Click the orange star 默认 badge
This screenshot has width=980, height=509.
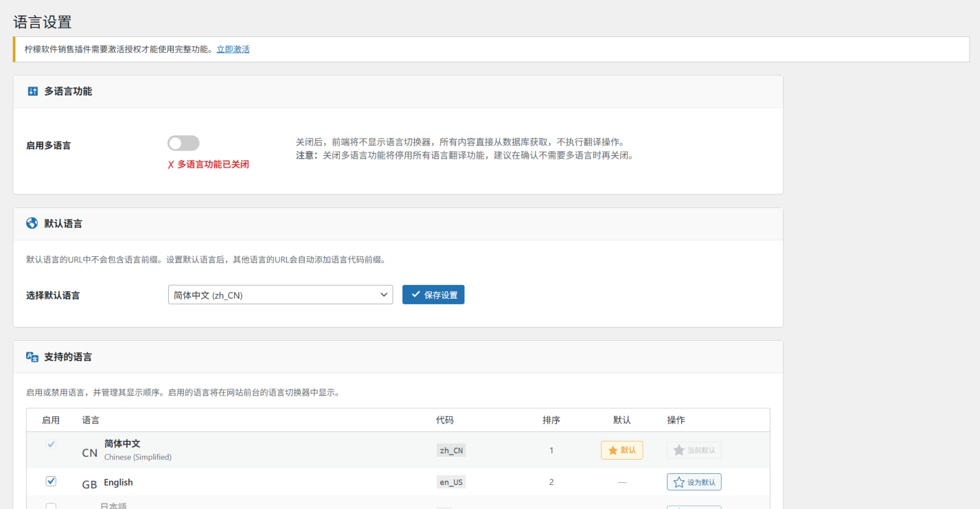pos(622,450)
